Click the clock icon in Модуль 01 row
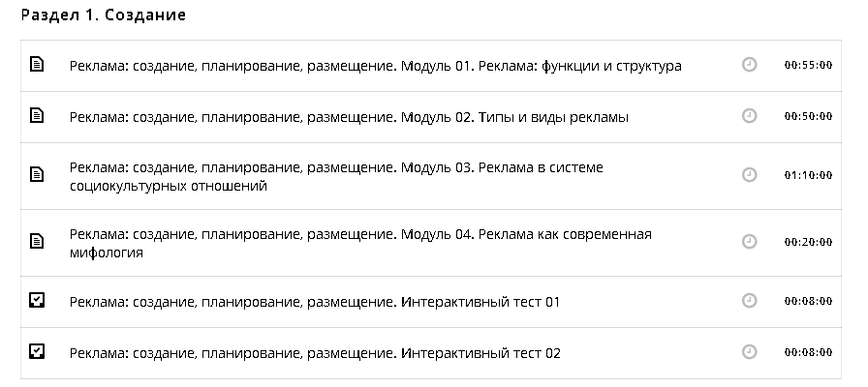Viewport: 868px width, 387px height. pos(749,65)
